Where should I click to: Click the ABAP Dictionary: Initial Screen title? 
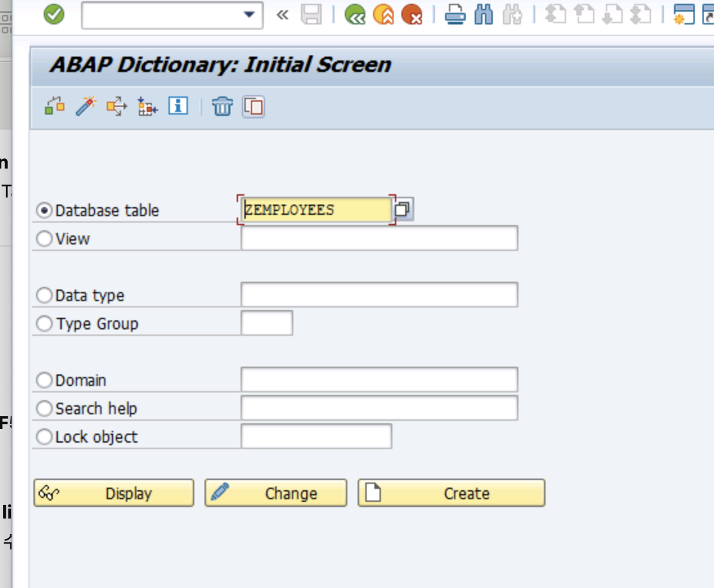click(x=221, y=65)
